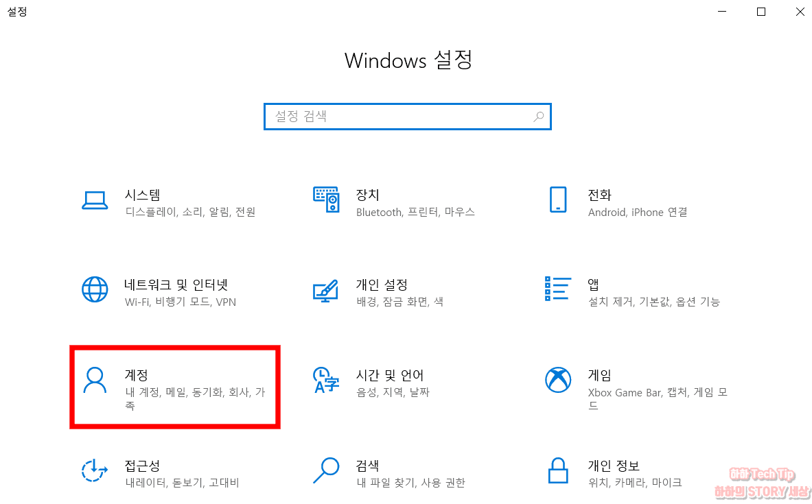Click text "디스플레이, 소리, 알림, 전원"
Image resolution: width=812 pixels, height=504 pixels.
click(191, 212)
